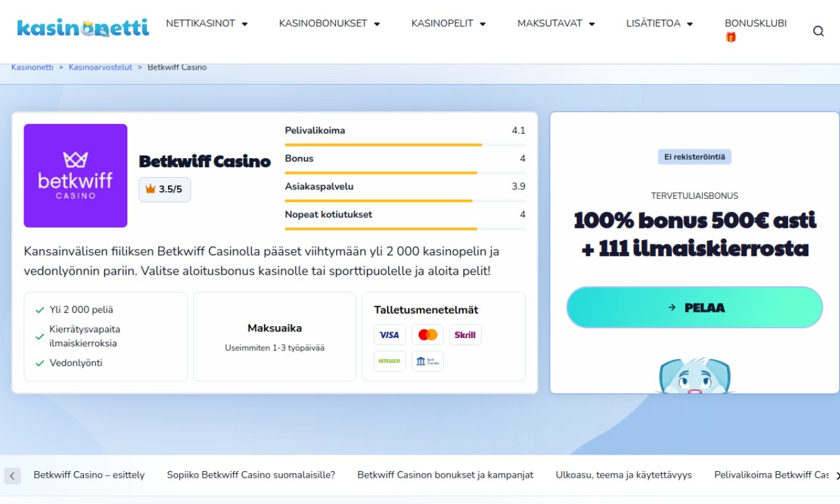This screenshot has height=504, width=840.
Task: Click the Asiakaspalvelu rating bar
Action: [x=405, y=201]
